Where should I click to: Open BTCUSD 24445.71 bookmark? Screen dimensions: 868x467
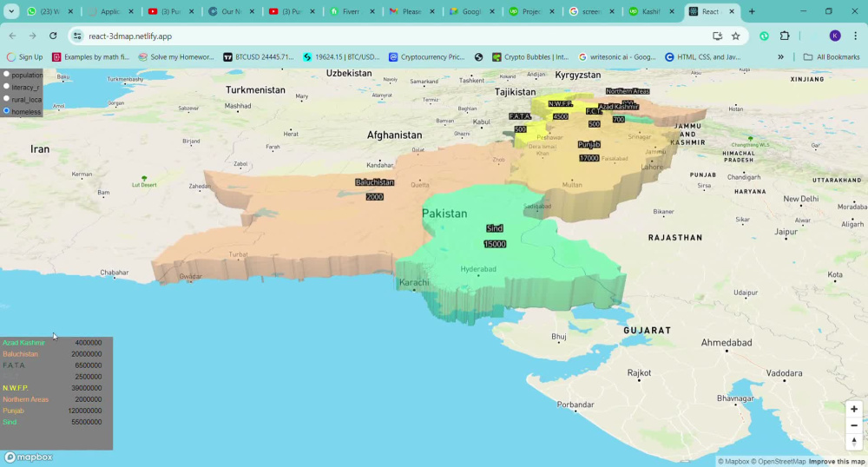pos(259,57)
